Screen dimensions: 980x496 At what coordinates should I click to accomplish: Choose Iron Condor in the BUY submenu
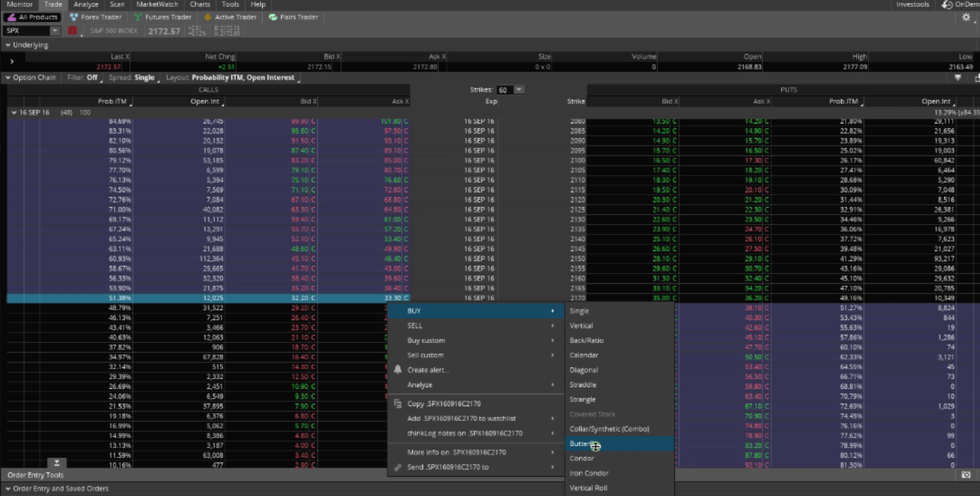[x=619, y=473]
